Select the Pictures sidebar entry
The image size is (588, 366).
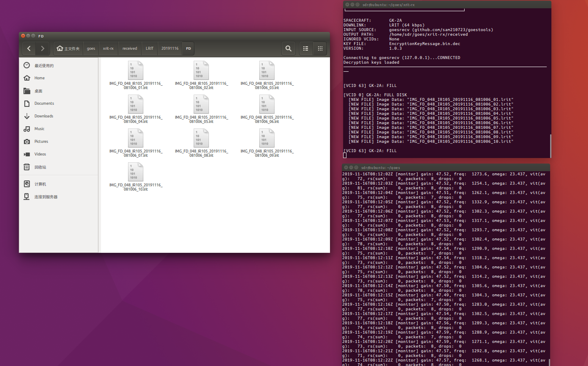[x=41, y=141]
